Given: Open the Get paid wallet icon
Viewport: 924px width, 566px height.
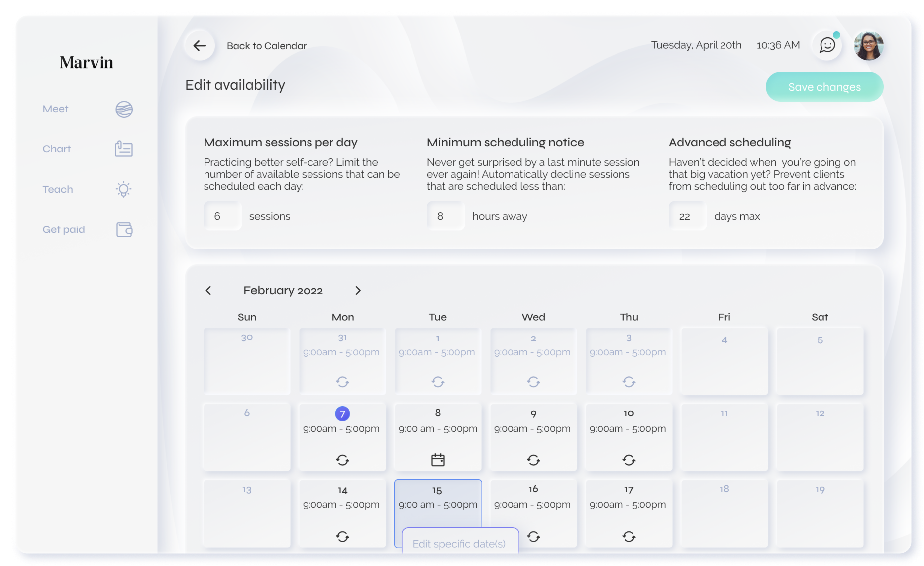Looking at the screenshot, I should coord(124,229).
